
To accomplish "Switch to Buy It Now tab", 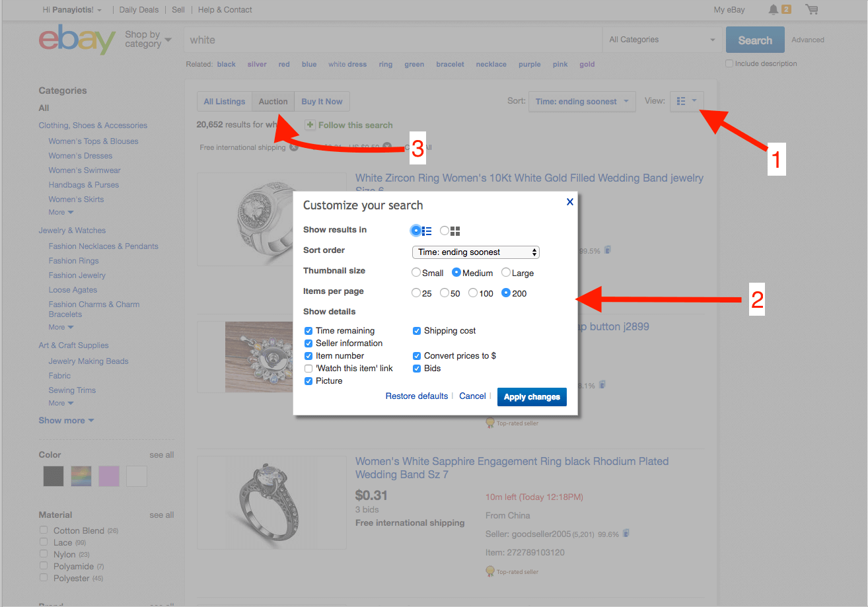I will tap(322, 101).
